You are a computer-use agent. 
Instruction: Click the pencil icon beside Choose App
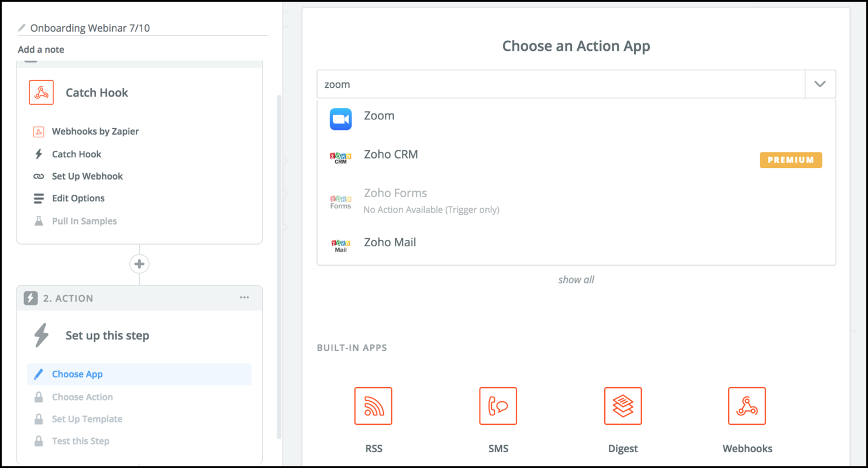(39, 374)
